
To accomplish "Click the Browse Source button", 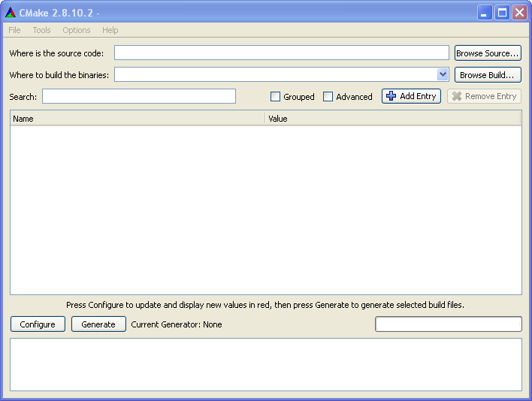I will 488,53.
